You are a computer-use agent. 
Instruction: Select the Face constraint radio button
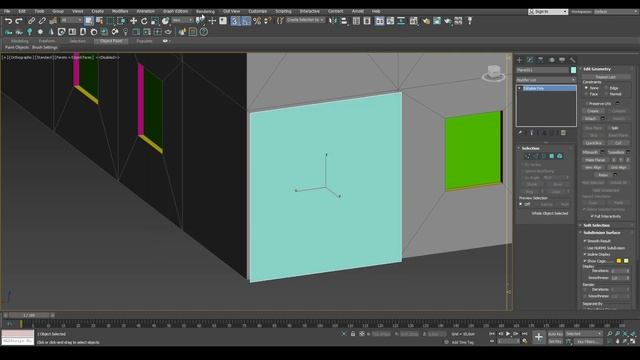[587, 94]
